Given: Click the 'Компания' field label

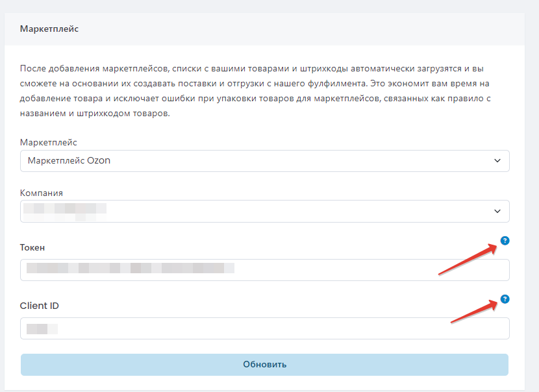Looking at the screenshot, I should pos(42,193).
